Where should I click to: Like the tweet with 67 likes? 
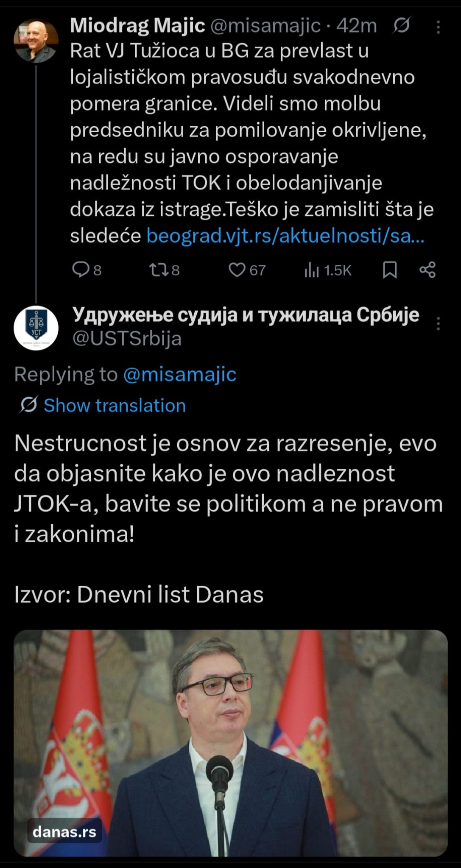(237, 270)
